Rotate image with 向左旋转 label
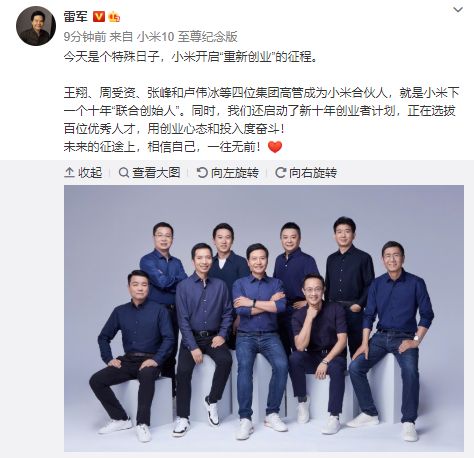Image resolution: width=474 pixels, height=458 pixels. point(235,173)
